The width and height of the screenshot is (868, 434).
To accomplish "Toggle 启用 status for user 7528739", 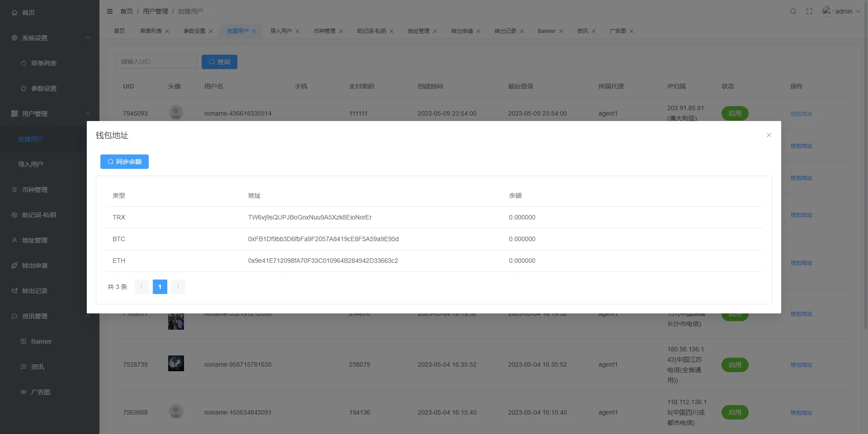I will click(735, 365).
